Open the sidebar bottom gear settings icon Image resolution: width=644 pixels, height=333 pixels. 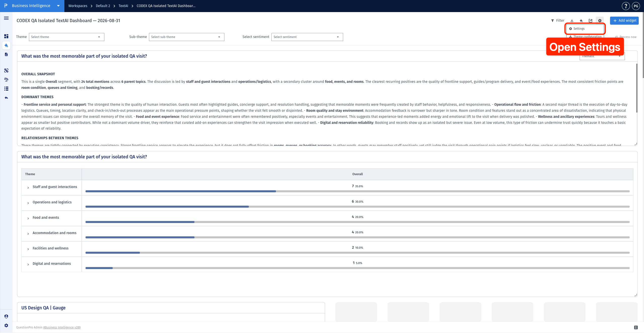[6, 325]
